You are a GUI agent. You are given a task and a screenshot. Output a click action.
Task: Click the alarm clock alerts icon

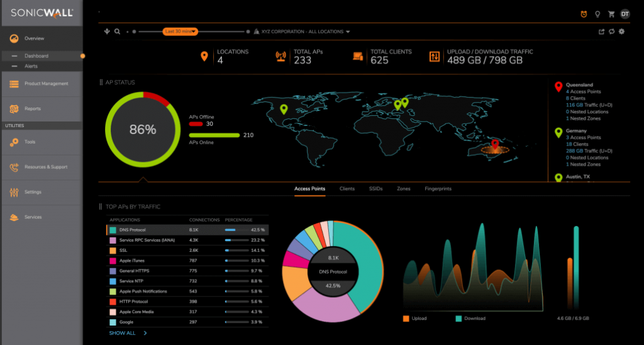584,14
